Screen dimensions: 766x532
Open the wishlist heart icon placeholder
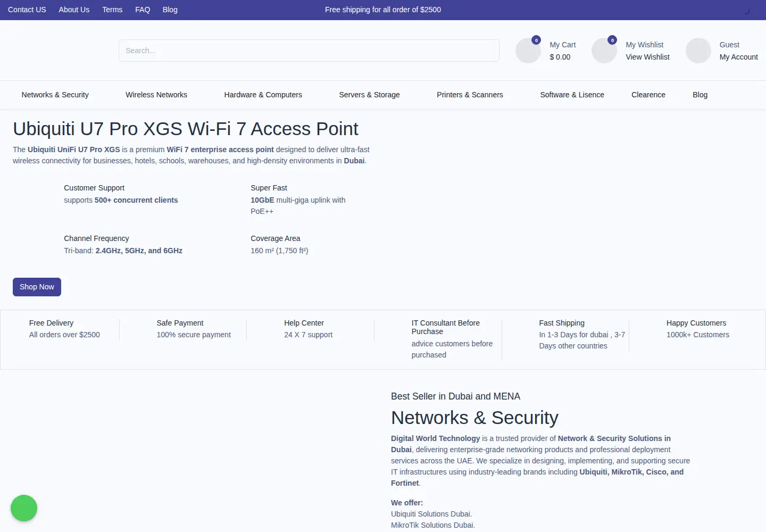click(604, 51)
